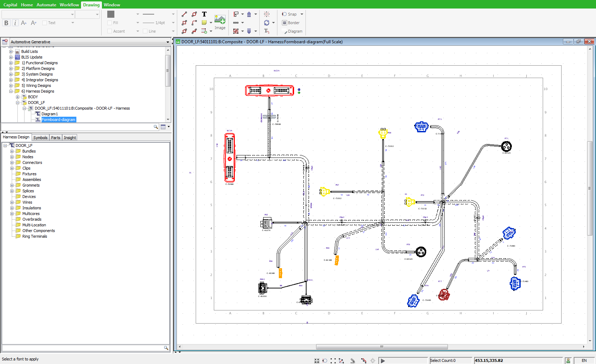Viewport: 596px width, 364px height.
Task: Click the Image insert button
Action: [x=220, y=22]
